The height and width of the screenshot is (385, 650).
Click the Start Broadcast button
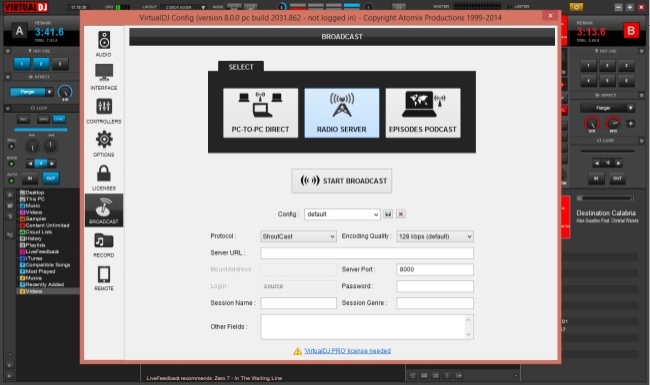(x=342, y=181)
